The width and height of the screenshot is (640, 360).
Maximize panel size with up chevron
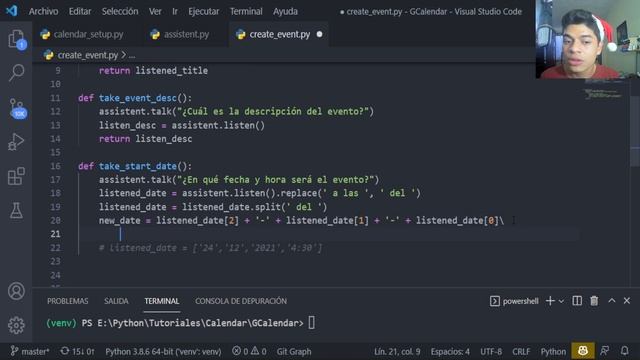point(611,300)
